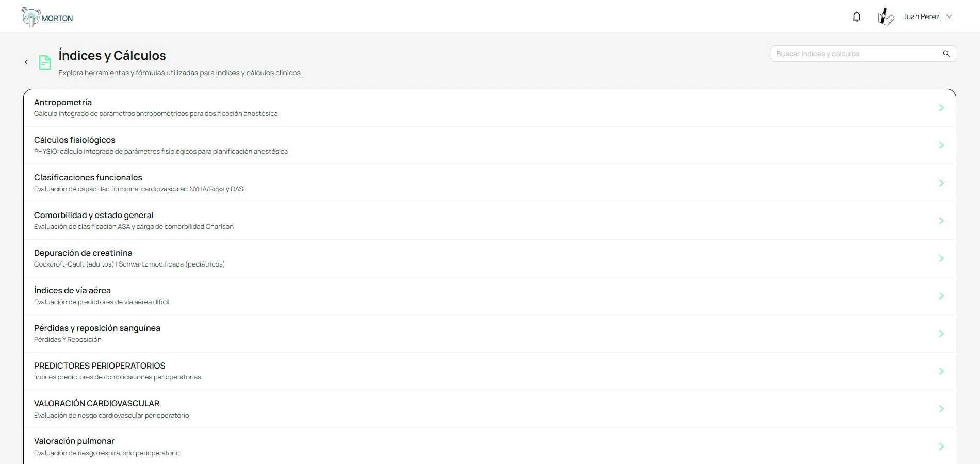Viewport: 980px width, 464px height.
Task: Click the search magnifier icon
Action: [x=946, y=54]
